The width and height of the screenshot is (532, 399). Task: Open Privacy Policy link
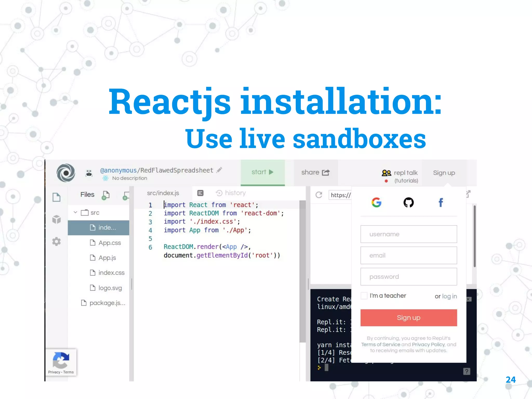click(428, 344)
